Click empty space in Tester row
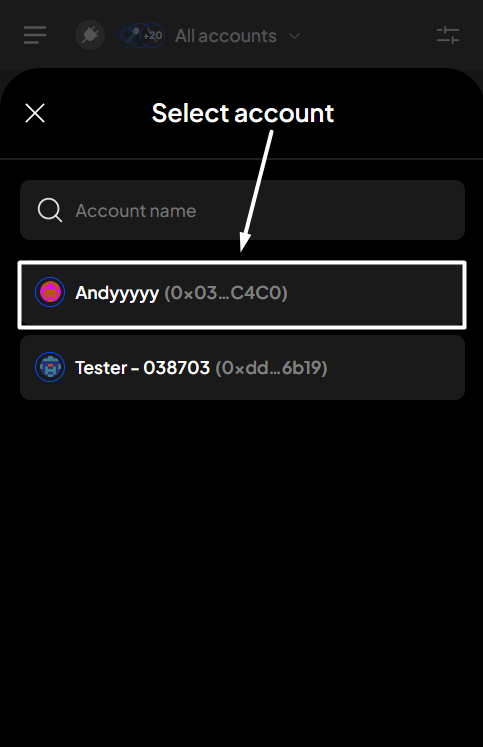The width and height of the screenshot is (483, 747). (x=395, y=367)
